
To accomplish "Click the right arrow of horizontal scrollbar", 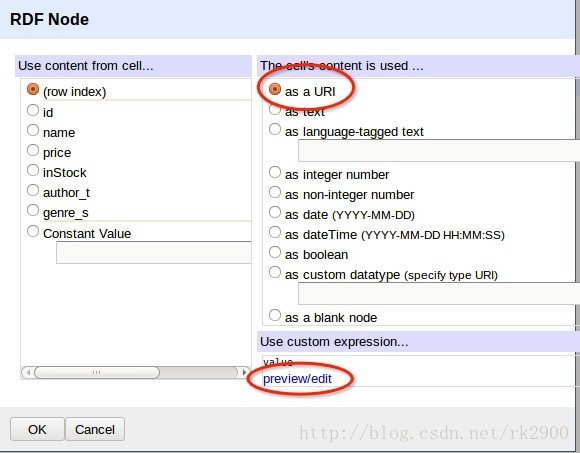I will (243, 372).
